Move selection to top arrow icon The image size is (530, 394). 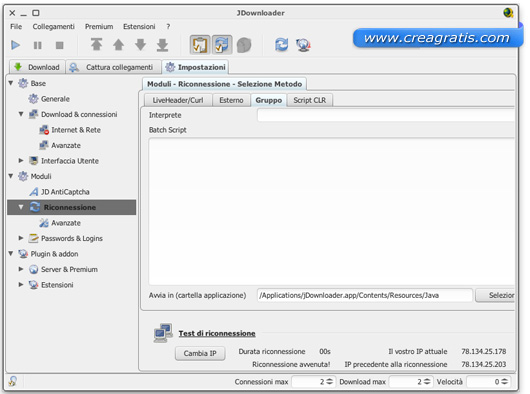point(97,45)
